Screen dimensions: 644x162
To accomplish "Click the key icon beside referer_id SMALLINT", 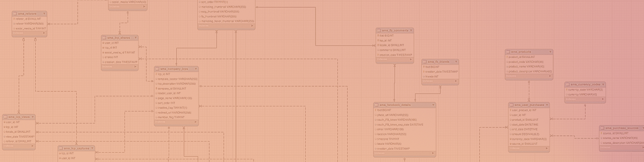I will tap(14, 19).
